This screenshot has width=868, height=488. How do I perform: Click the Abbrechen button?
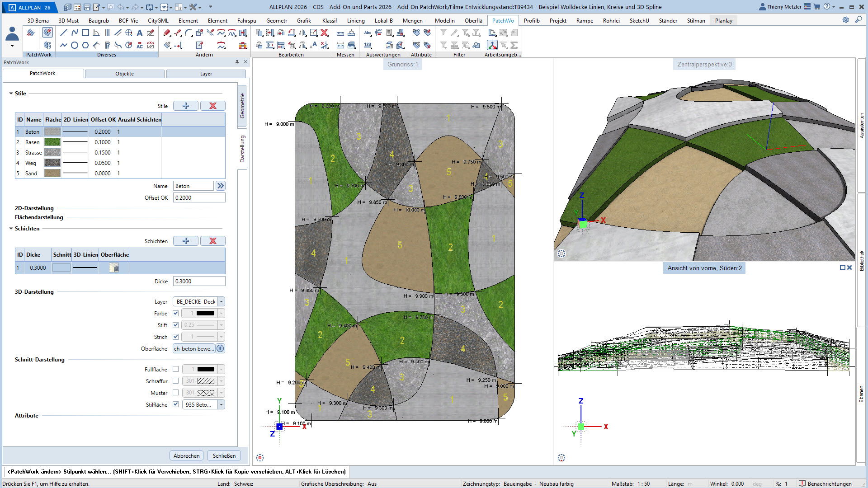pos(186,455)
